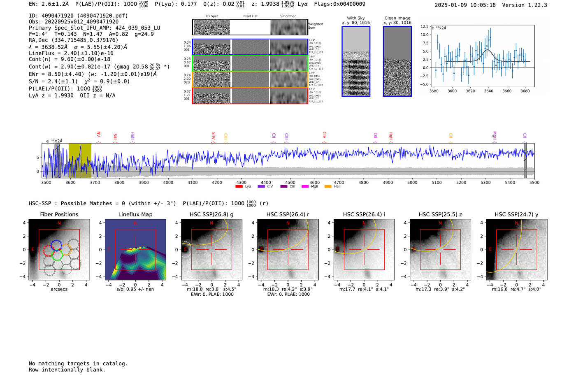Click the 'Cont(n) = 9.60(±0.00)e-18' text
Viewport: 576px width, 392px height.
[x=70, y=59]
